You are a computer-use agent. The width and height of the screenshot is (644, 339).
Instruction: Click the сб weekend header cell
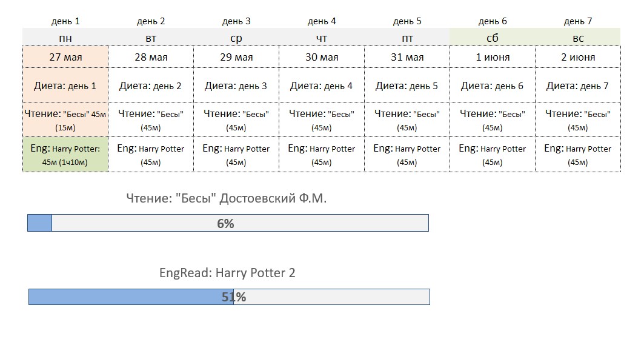(x=493, y=38)
